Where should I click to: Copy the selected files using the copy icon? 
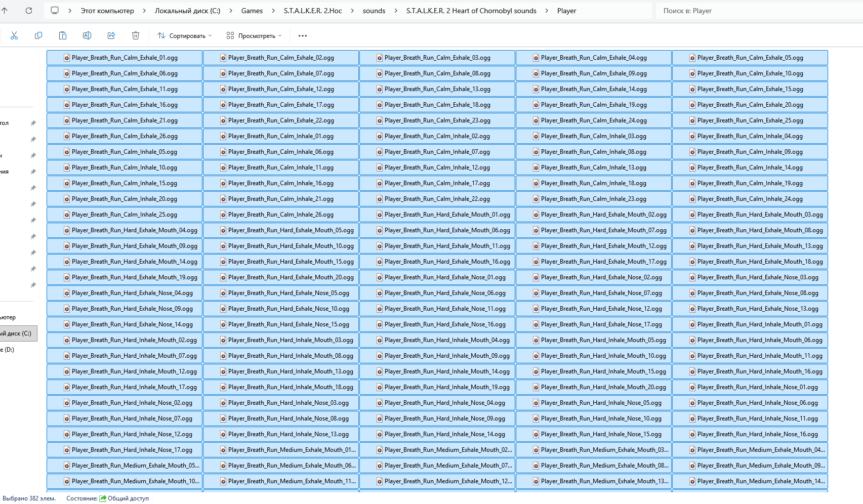[38, 35]
